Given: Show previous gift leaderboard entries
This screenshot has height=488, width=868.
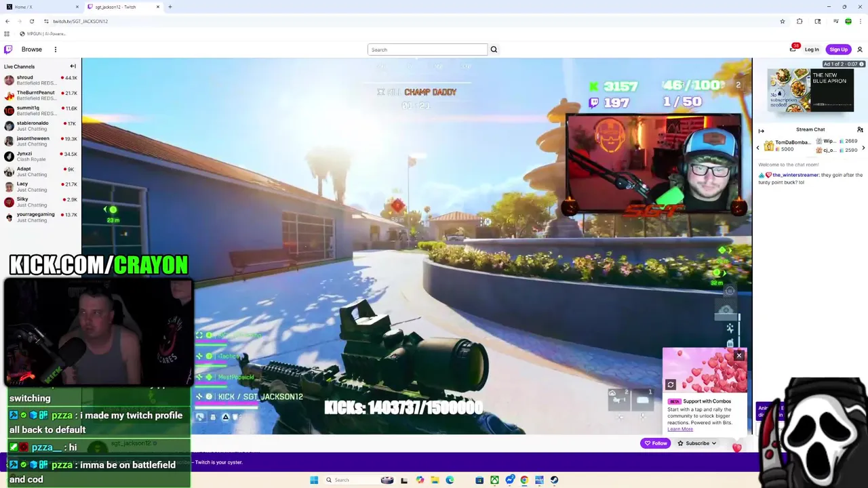Looking at the screenshot, I should pos(758,147).
